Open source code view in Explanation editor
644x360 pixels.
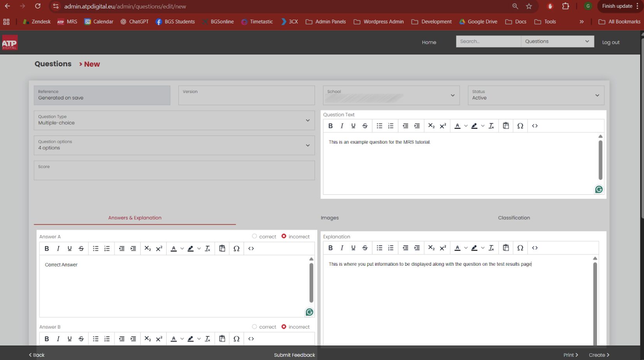535,248
